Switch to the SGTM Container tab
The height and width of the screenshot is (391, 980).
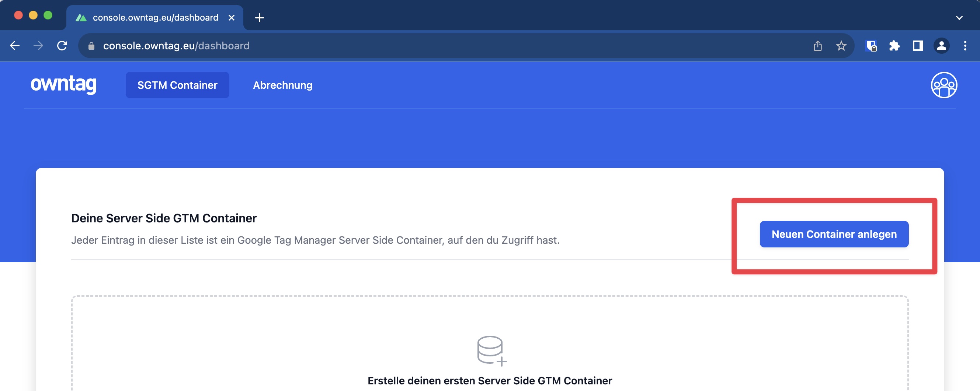[x=177, y=85]
